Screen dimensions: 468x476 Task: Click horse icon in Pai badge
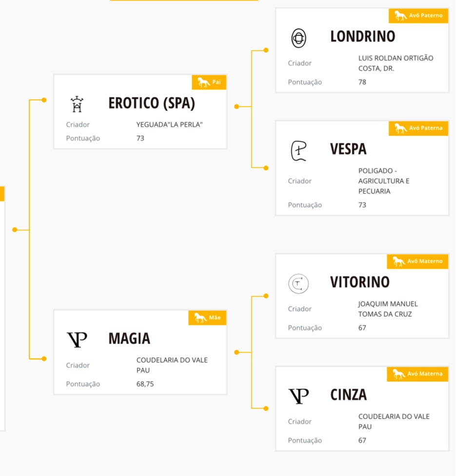point(203,82)
